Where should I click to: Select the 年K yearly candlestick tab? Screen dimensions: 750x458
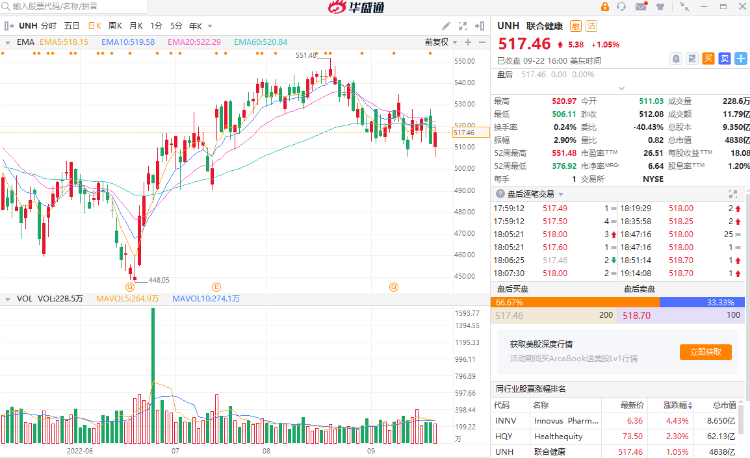pyautogui.click(x=195, y=26)
